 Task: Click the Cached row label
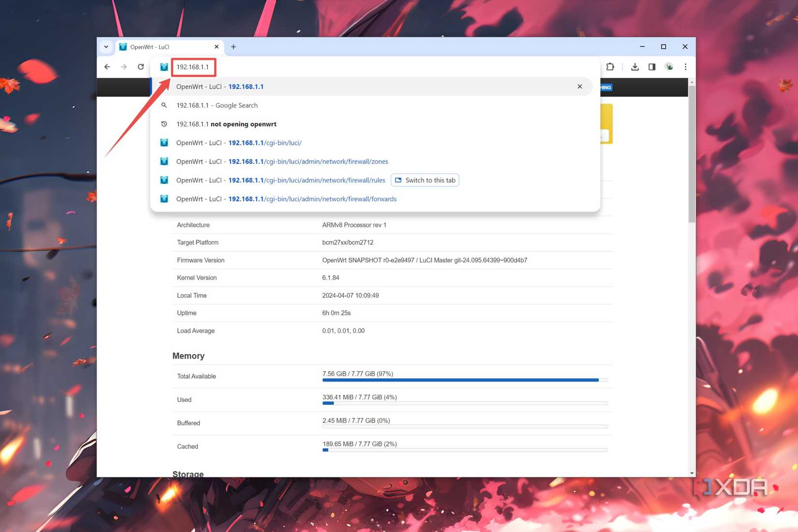[188, 446]
